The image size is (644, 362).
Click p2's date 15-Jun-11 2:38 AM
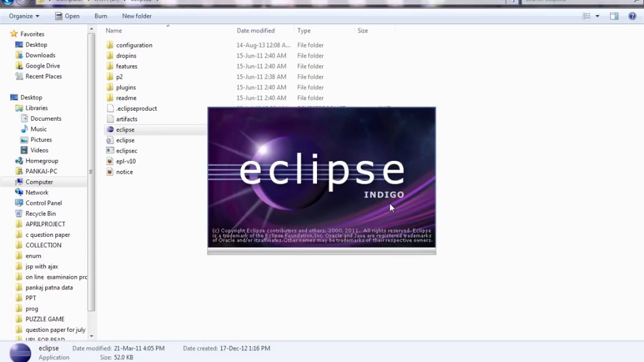pyautogui.click(x=262, y=76)
